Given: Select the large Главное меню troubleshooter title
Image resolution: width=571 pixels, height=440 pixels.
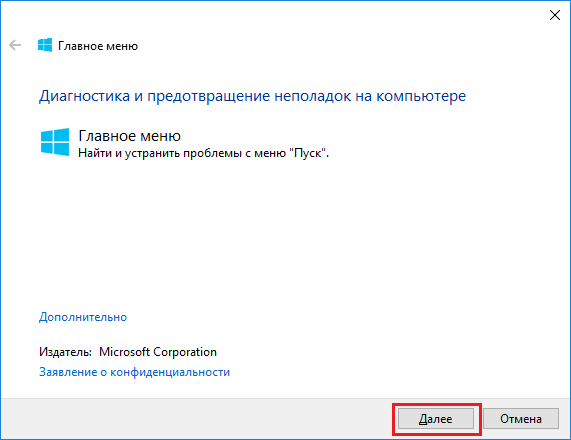Looking at the screenshot, I should point(130,136).
